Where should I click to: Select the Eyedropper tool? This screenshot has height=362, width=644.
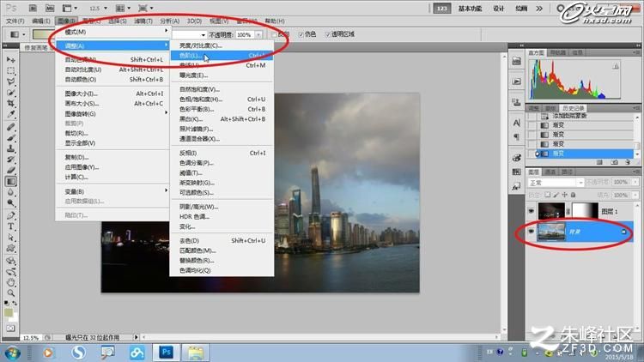point(10,114)
